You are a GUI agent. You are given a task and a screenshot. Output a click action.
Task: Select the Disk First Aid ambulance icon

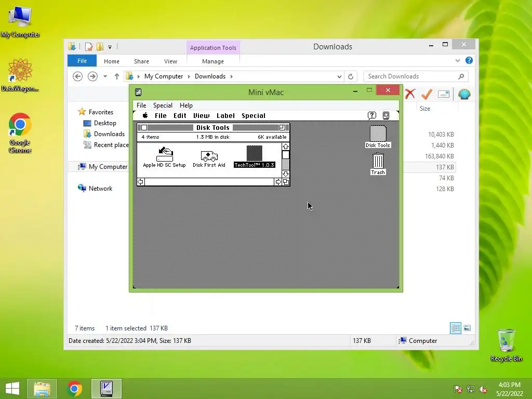coord(209,159)
